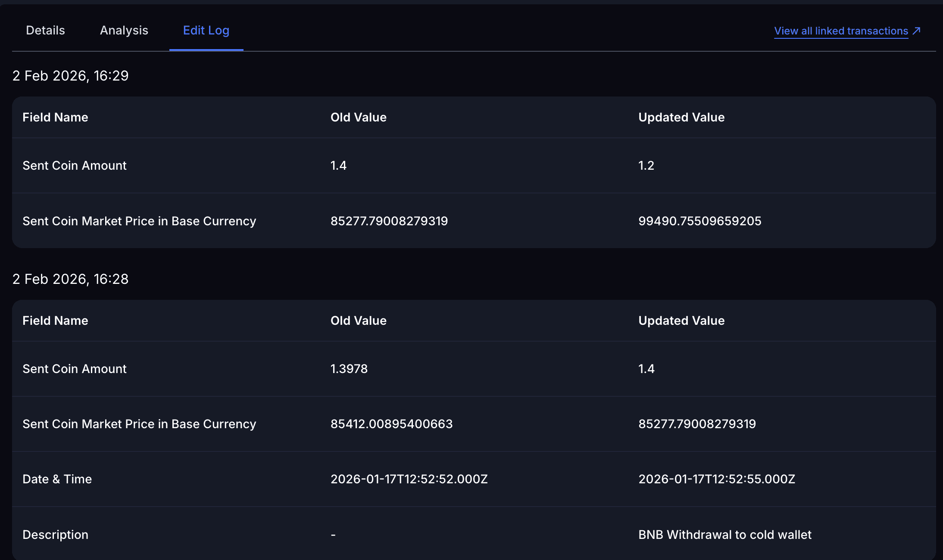Click the old value 1.4 in top table
Viewport: 943px width, 560px height.
(x=338, y=165)
